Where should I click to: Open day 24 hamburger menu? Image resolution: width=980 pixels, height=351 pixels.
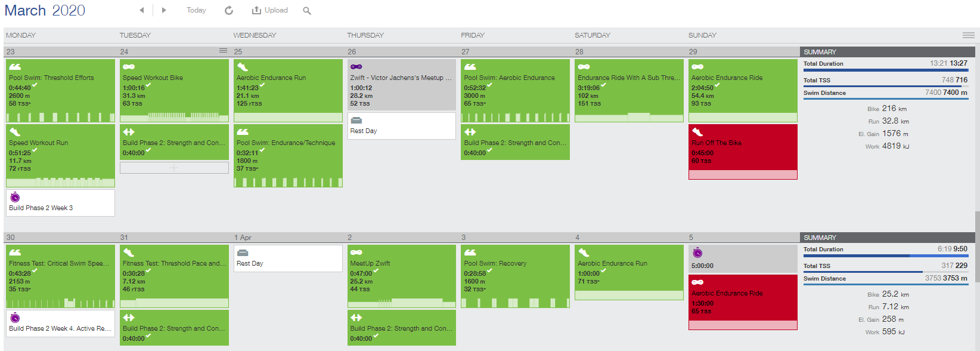[224, 51]
